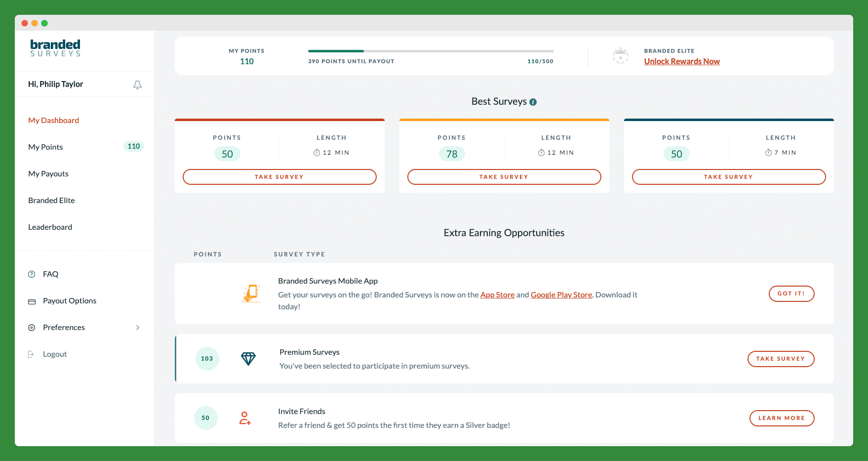Image resolution: width=868 pixels, height=461 pixels.
Task: Click 'Branded Surveys Mobile App' title
Action: tap(328, 281)
